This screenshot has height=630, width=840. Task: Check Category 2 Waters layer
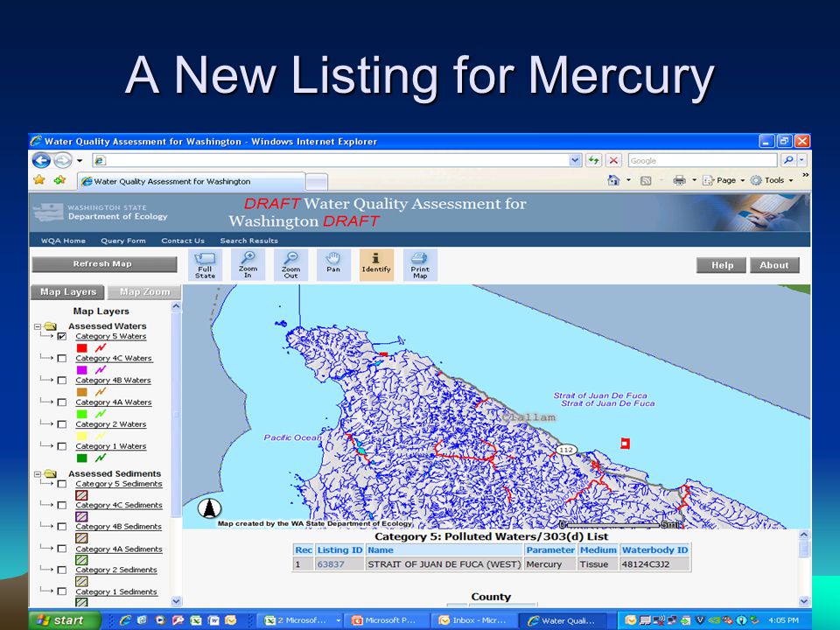pos(62,424)
